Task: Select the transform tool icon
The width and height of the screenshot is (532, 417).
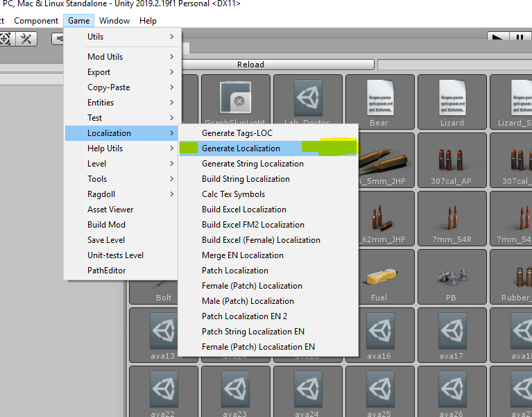Action: tap(6, 39)
